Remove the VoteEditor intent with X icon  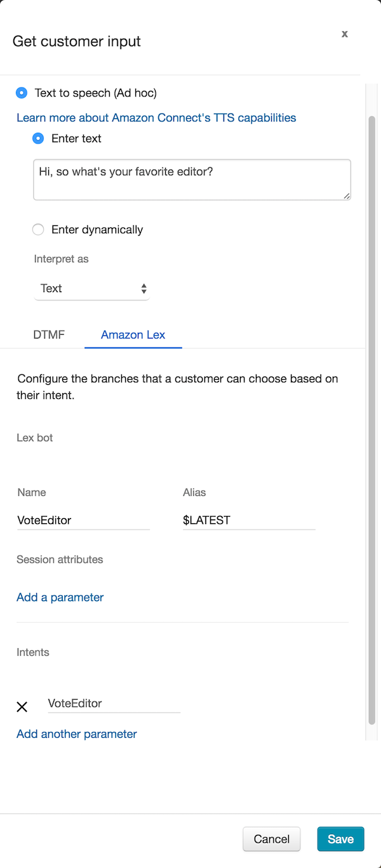click(22, 707)
